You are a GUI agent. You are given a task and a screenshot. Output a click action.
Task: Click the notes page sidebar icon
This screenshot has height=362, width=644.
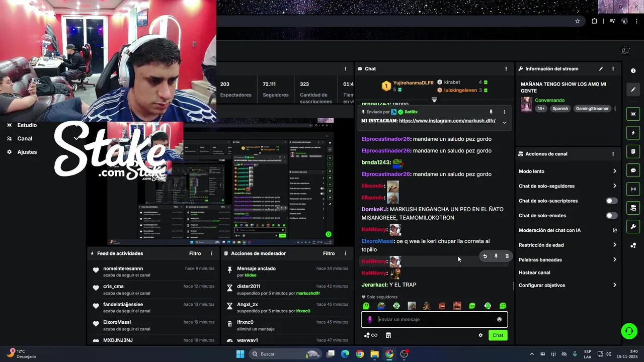(x=633, y=151)
